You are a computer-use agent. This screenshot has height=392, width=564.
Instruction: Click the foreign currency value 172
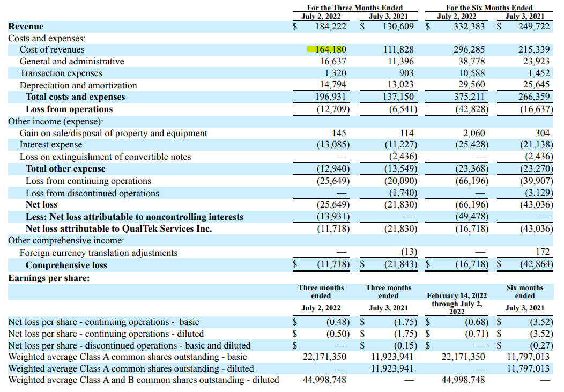544,253
